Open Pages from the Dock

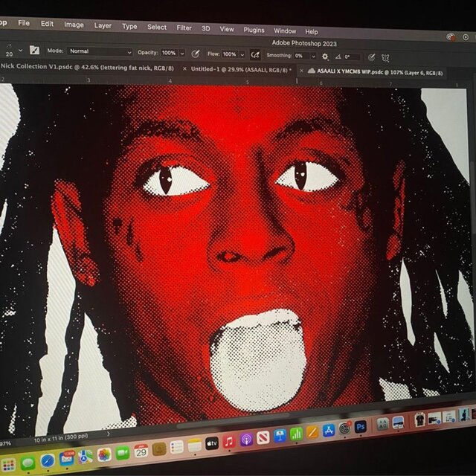coord(312,433)
